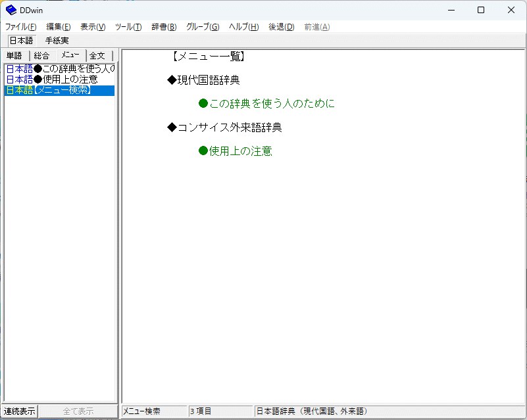Select the 日本語 dictionary group button
527x420 pixels.
click(22, 41)
